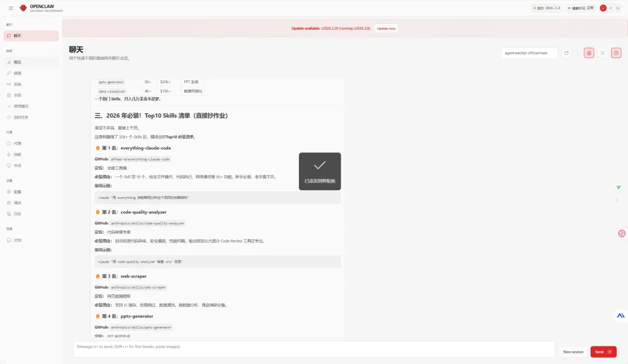
Task: Open 节点 nodes monitor item
Action: click(31, 165)
